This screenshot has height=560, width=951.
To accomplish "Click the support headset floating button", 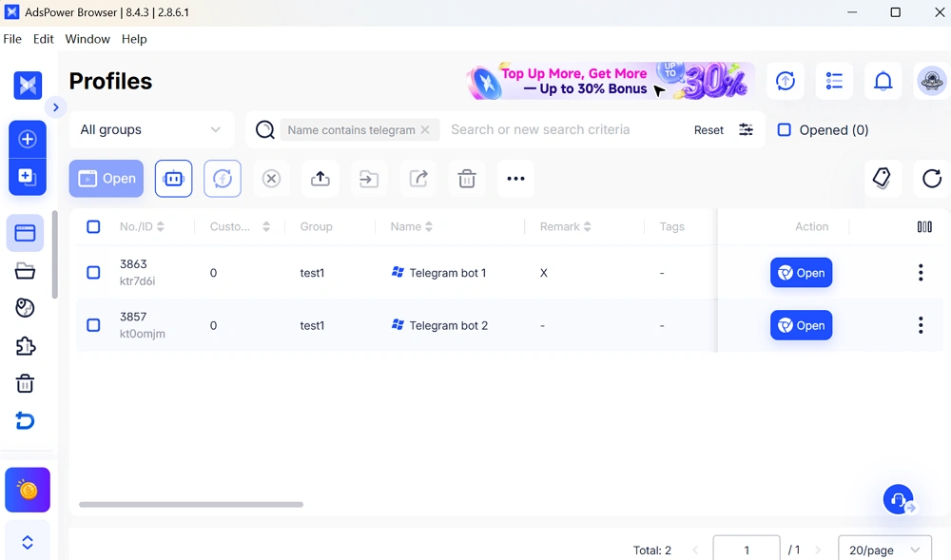I will 899,499.
